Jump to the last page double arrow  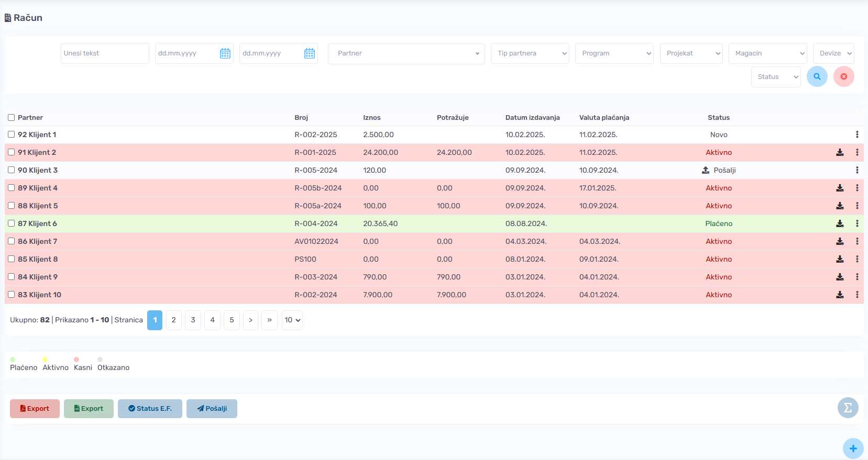tap(270, 320)
